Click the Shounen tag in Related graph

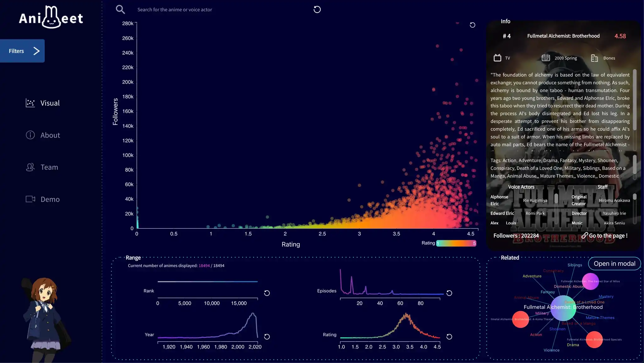point(557,329)
